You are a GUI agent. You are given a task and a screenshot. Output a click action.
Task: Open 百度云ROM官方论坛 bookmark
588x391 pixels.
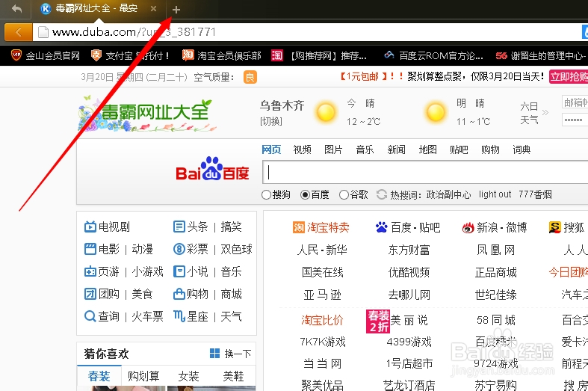click(434, 56)
